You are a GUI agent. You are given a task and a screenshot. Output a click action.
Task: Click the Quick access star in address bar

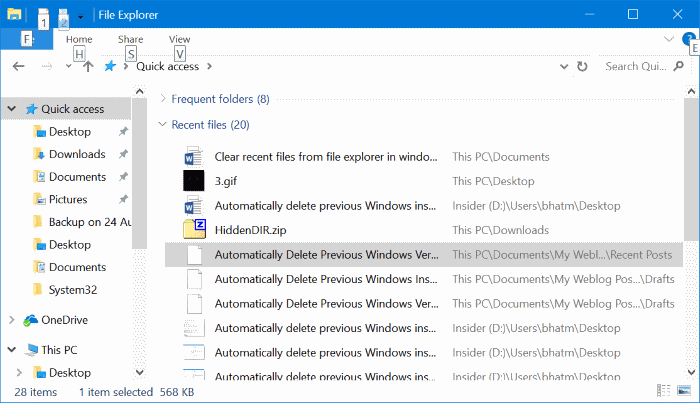[110, 66]
